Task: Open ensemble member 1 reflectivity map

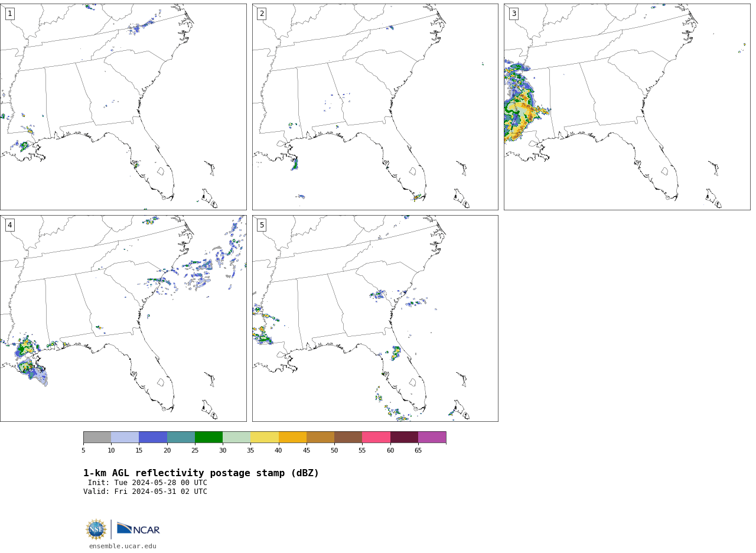Action: (x=123, y=107)
